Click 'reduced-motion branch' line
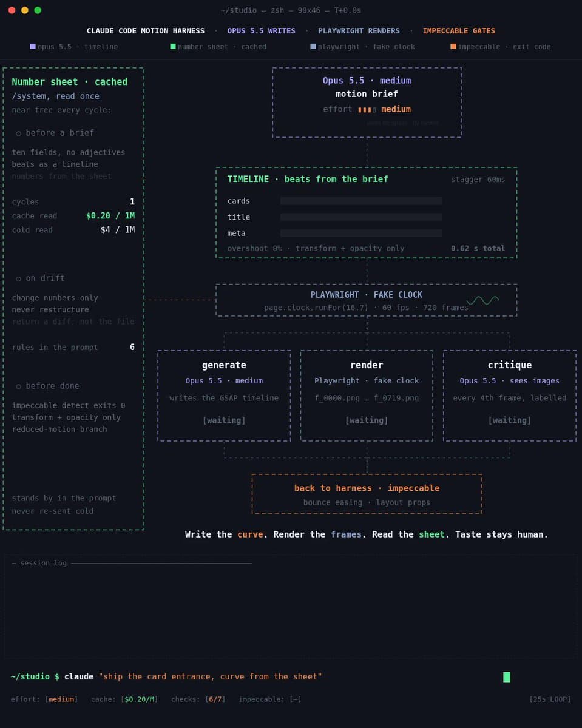 tap(59, 429)
